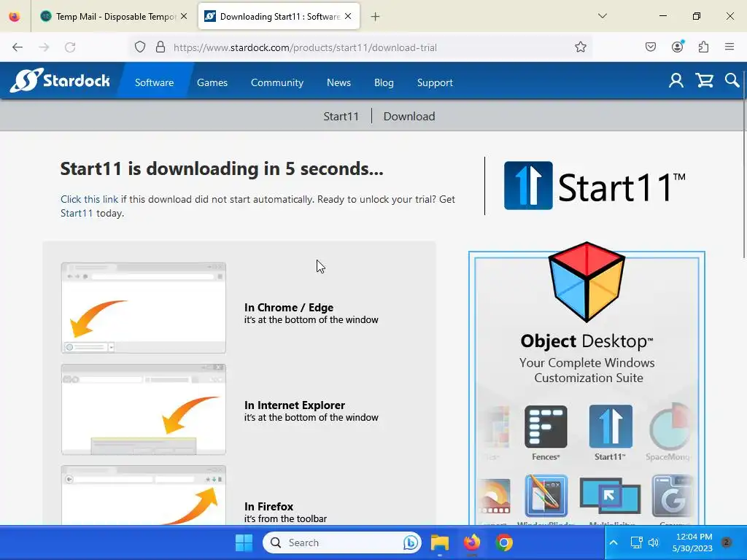The width and height of the screenshot is (747, 560).
Task: Close the Downloading Start11 tab
Action: 348,16
